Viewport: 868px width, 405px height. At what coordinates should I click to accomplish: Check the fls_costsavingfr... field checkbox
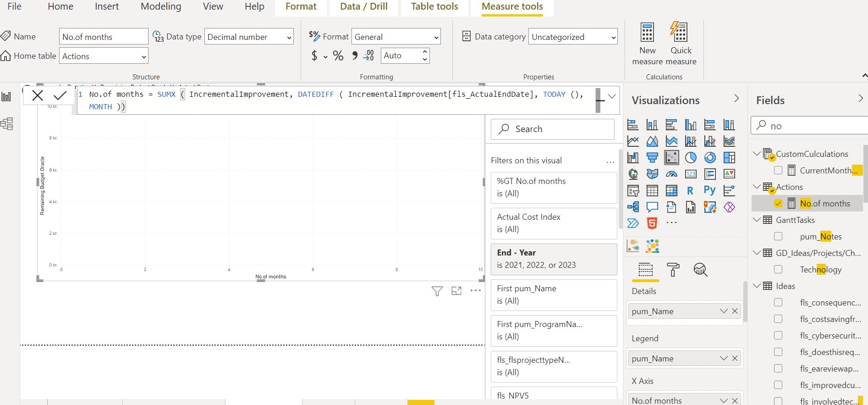click(x=778, y=319)
